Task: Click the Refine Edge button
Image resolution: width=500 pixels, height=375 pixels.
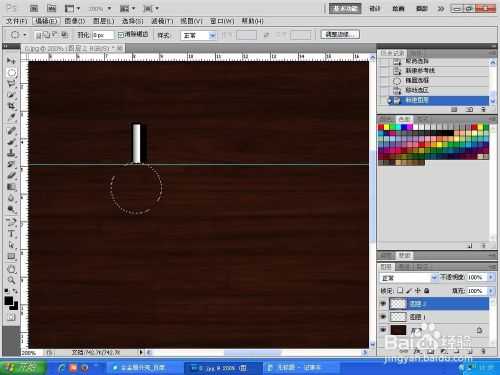Action: click(340, 34)
